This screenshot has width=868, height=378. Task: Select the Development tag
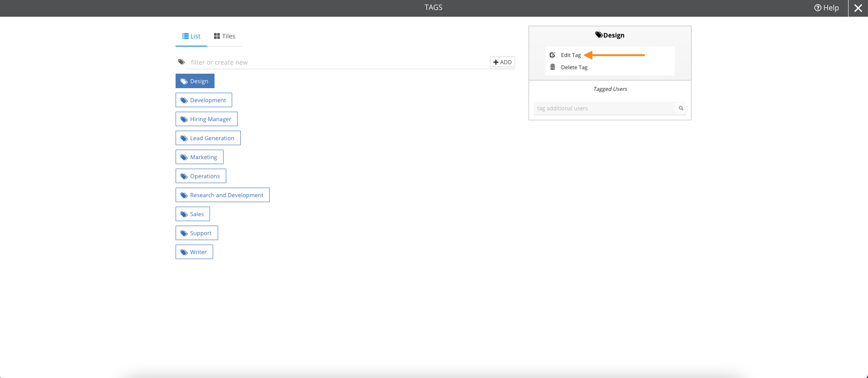[204, 100]
